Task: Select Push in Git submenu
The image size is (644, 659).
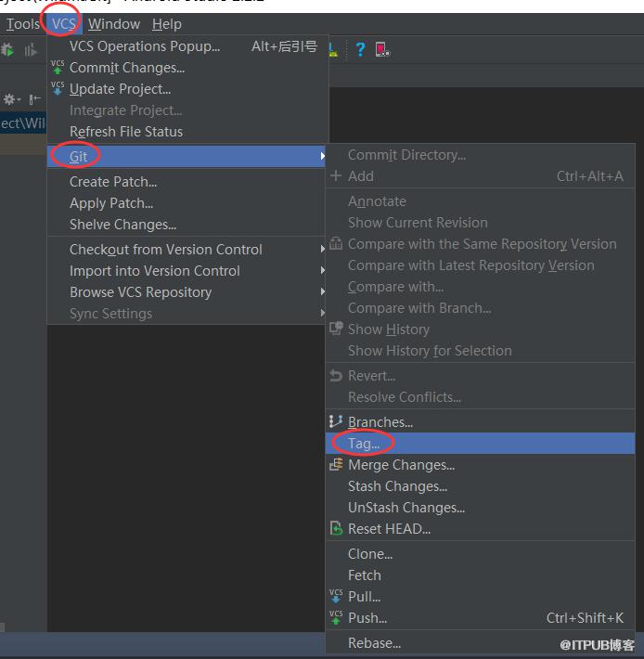Action: pos(480,618)
